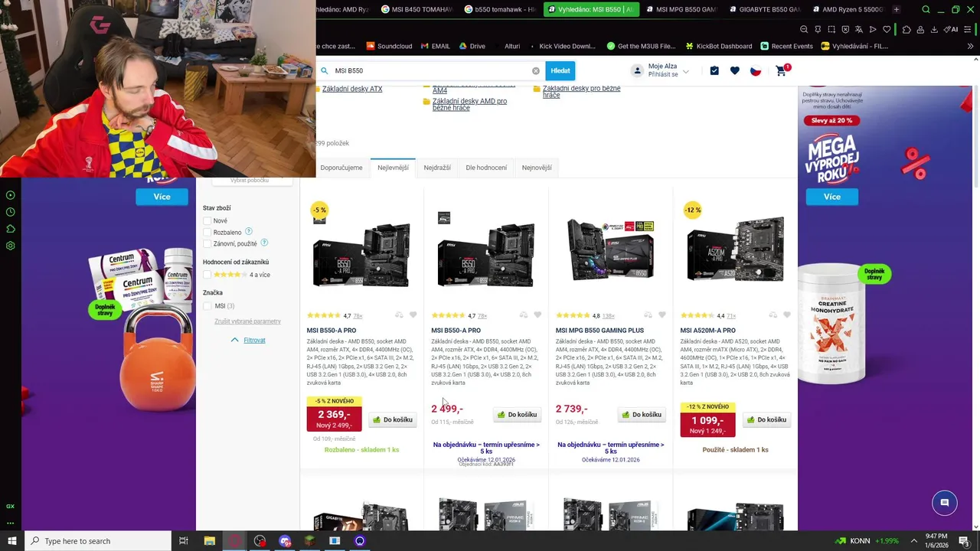Viewport: 980px width, 551px height.
Task: Click Zrušit vybrané parametry link
Action: (x=247, y=321)
